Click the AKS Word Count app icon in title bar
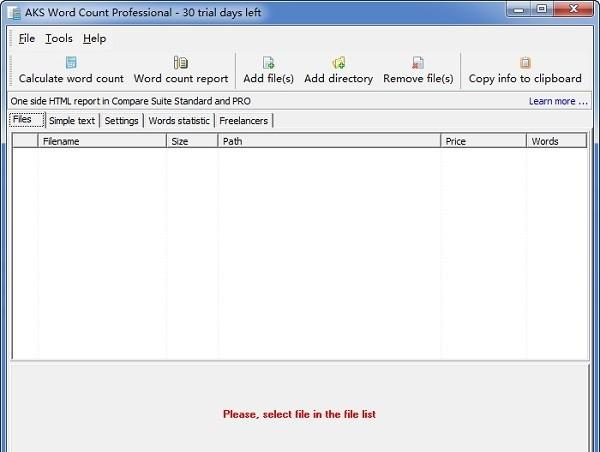 click(x=15, y=13)
